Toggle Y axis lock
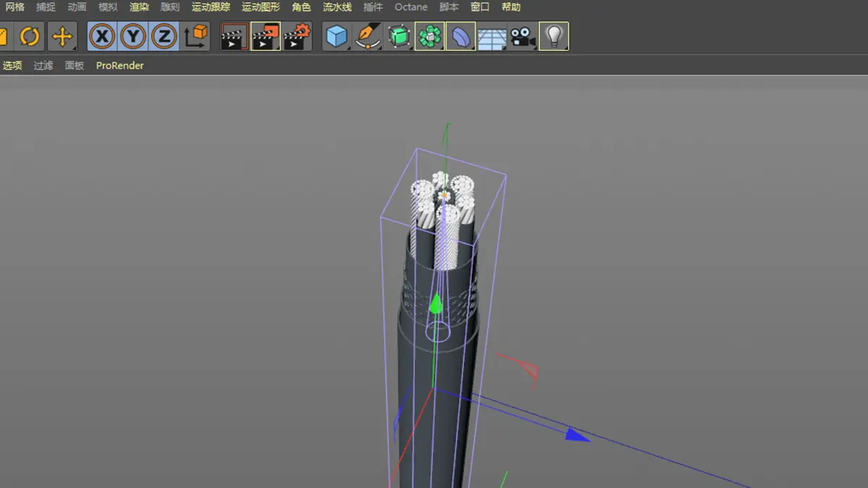 click(x=134, y=36)
